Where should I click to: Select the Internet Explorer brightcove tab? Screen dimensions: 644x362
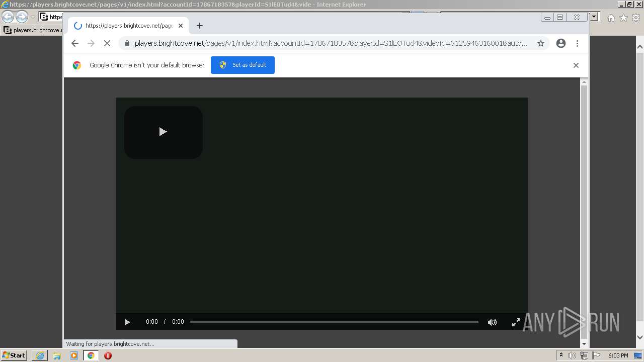click(32, 30)
